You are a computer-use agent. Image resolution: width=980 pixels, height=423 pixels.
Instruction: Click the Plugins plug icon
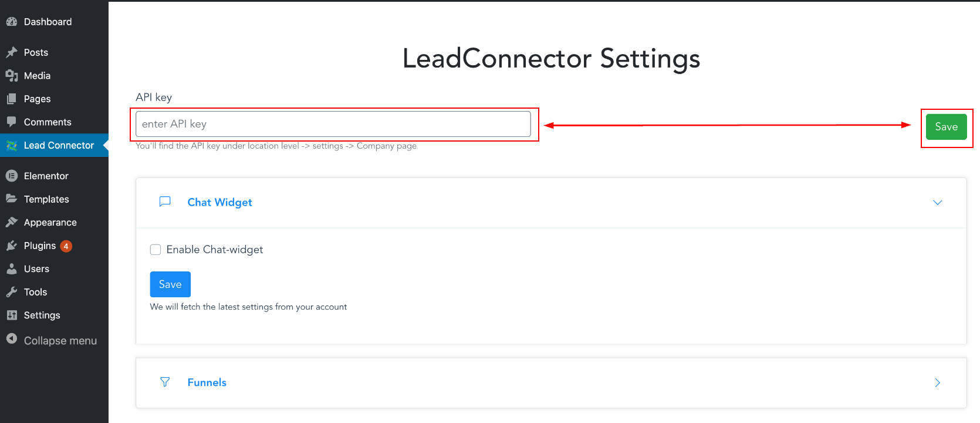click(x=12, y=246)
